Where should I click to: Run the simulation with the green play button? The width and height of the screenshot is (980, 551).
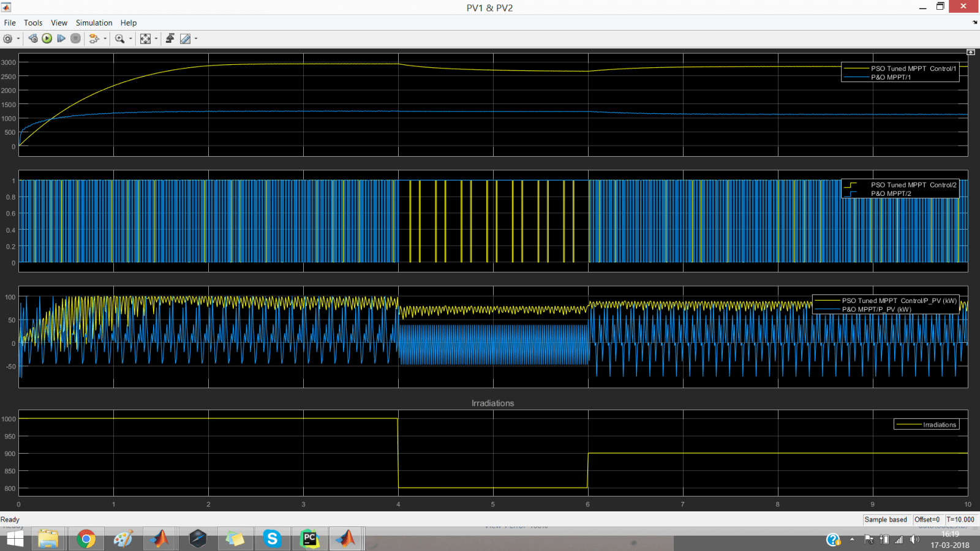47,39
